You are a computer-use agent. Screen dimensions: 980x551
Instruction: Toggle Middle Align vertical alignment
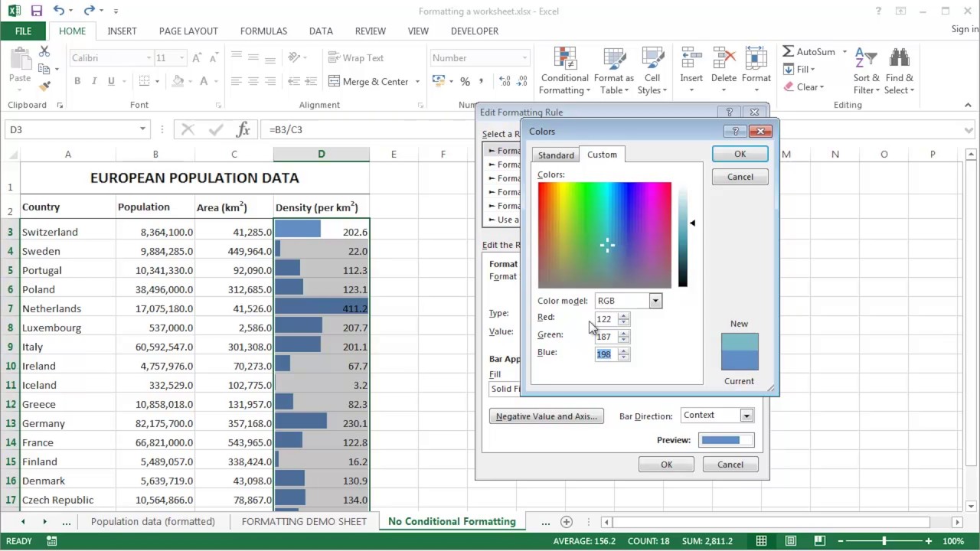pyautogui.click(x=253, y=58)
